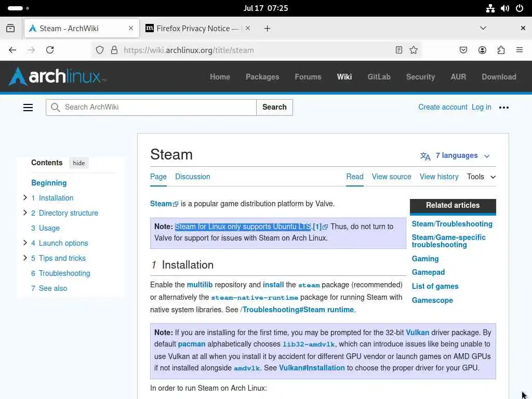Toggle the wiki sidebar hamburger menu

(x=28, y=108)
